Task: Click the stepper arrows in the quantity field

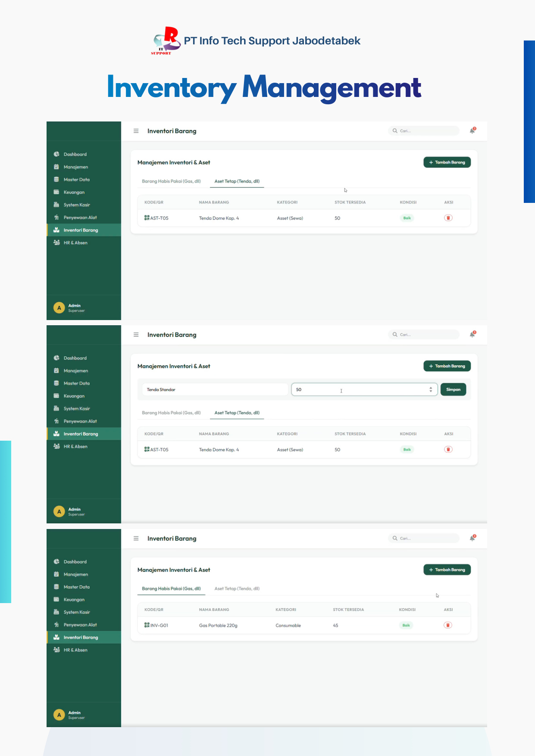Action: 431,389
